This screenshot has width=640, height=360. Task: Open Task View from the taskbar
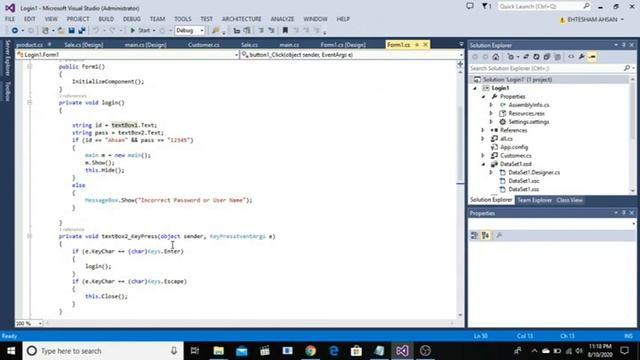click(x=195, y=351)
